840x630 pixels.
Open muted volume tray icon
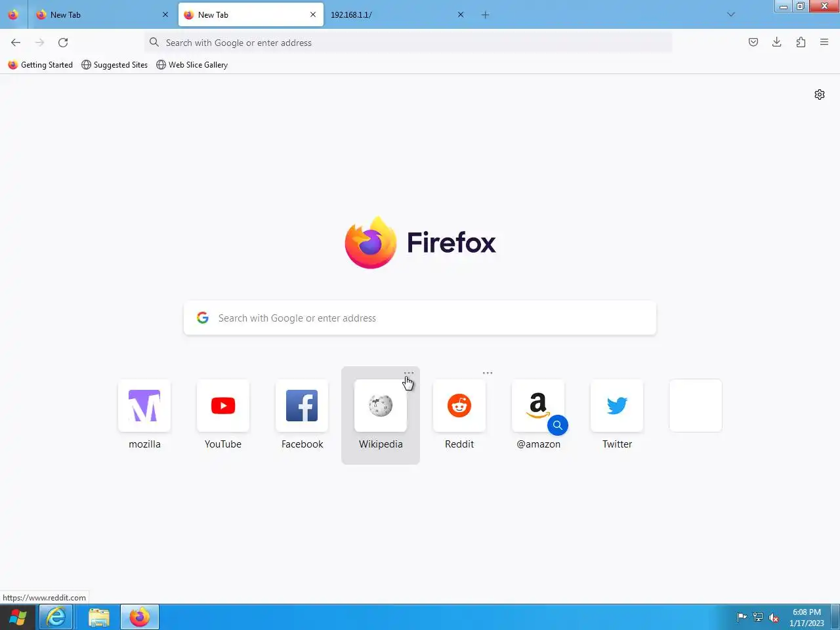pos(774,618)
